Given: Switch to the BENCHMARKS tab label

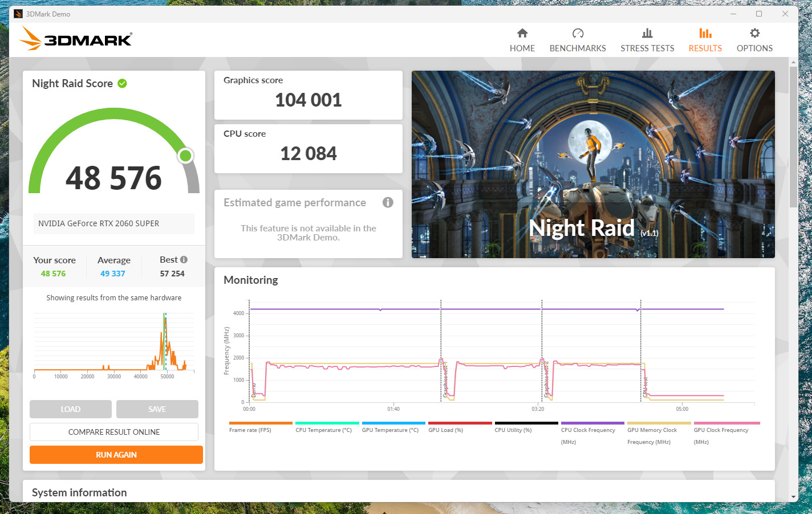Looking at the screenshot, I should pyautogui.click(x=578, y=48).
